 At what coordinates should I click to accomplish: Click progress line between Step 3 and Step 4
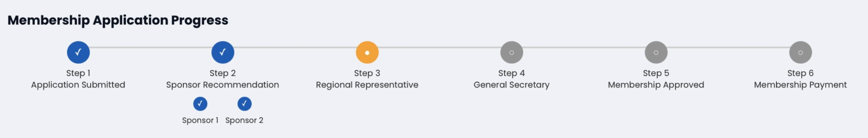point(439,47)
